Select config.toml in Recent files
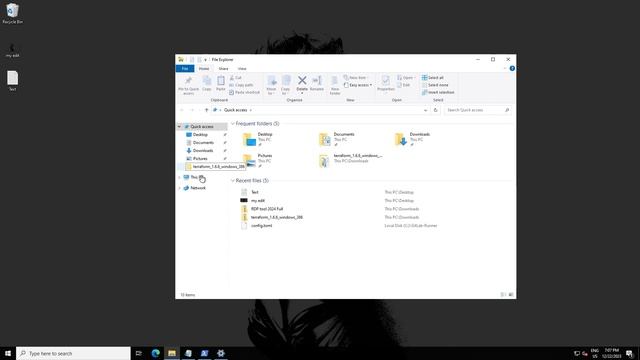The width and height of the screenshot is (640, 360). point(261,226)
